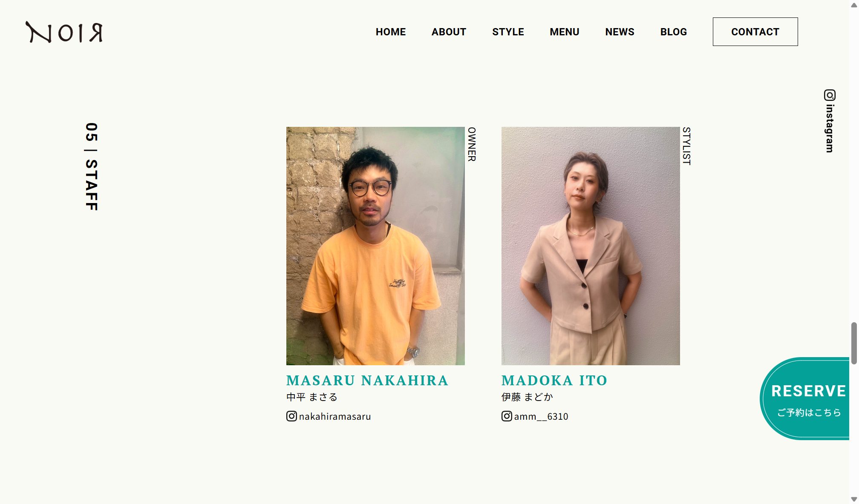Click the vertical instagram text link
This screenshot has height=504, width=859.
coord(830,128)
